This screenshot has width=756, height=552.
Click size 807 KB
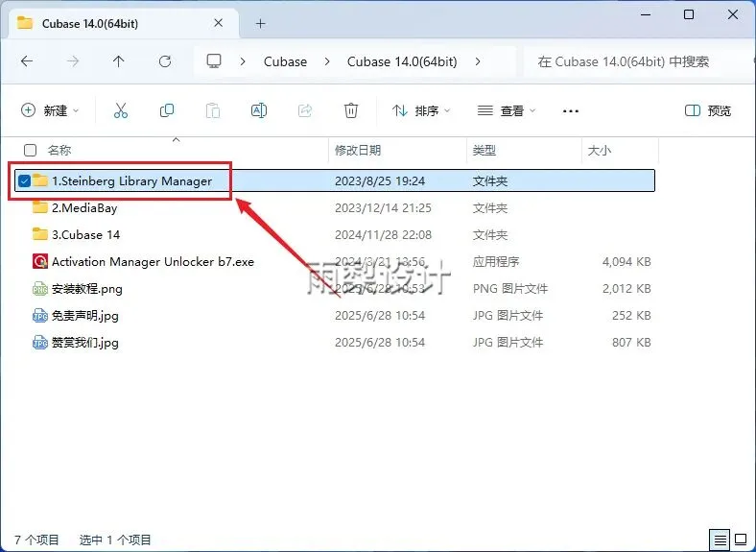coord(631,343)
